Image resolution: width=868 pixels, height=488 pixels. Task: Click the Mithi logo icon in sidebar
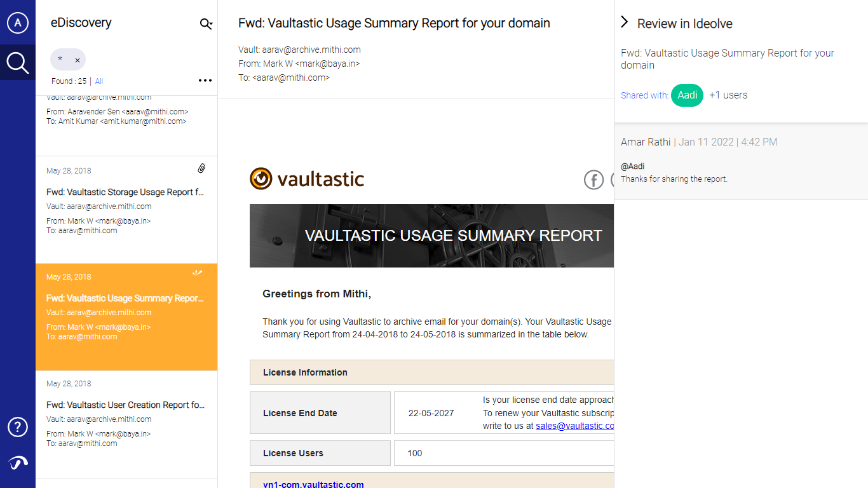click(18, 463)
